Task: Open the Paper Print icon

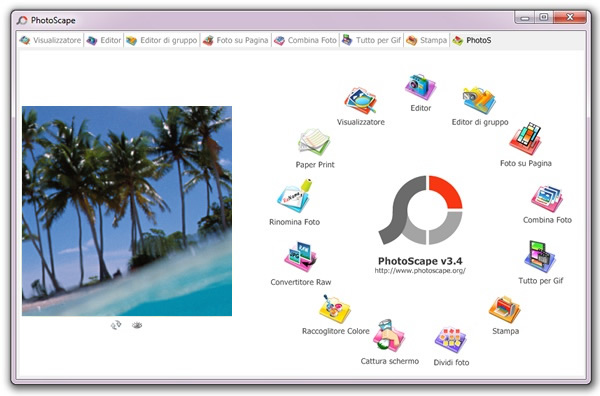Action: [314, 142]
